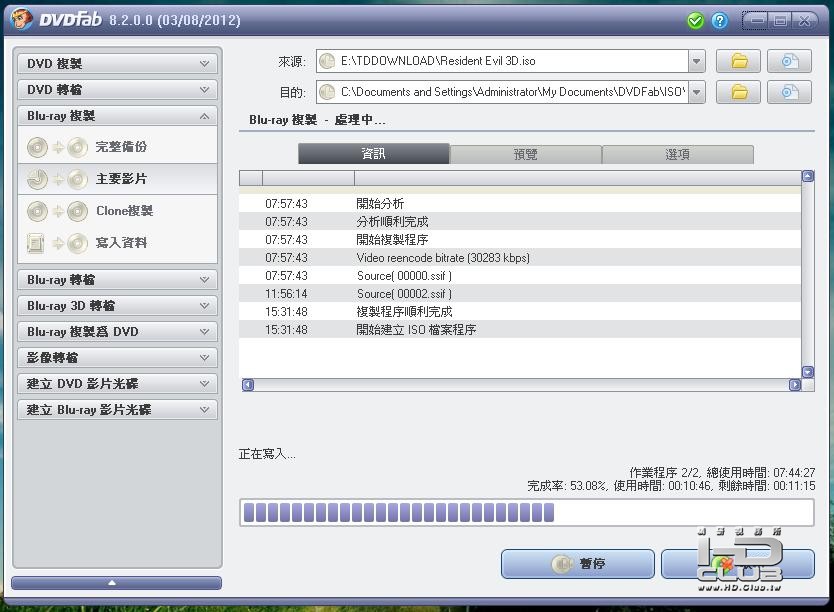This screenshot has width=834, height=612.
Task: Browse for source folder icon button
Action: point(738,61)
